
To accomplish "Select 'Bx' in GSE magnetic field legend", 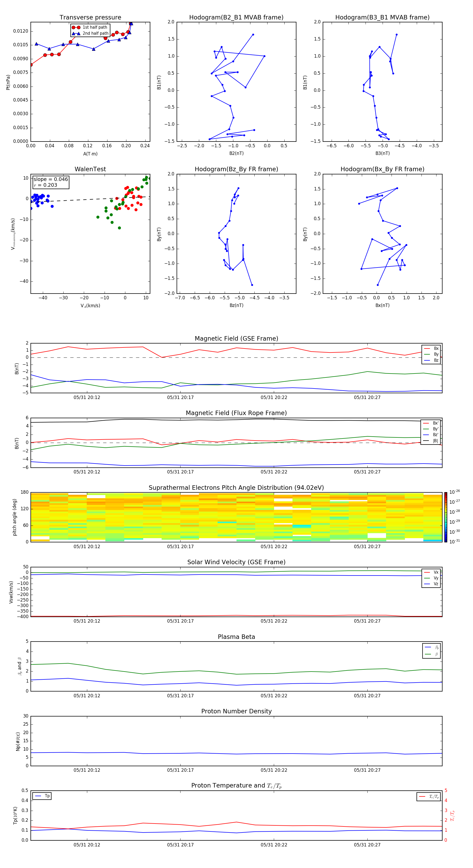I will (x=431, y=349).
